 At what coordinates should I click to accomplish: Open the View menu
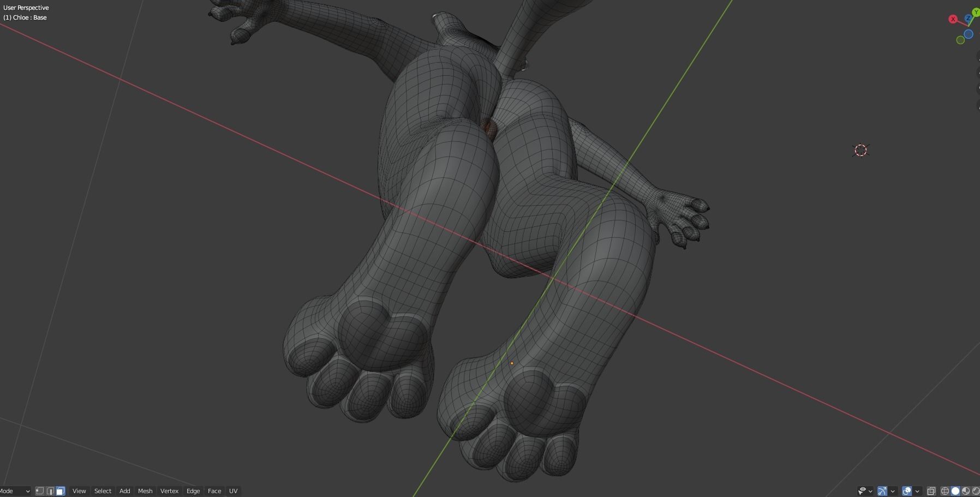click(x=79, y=491)
